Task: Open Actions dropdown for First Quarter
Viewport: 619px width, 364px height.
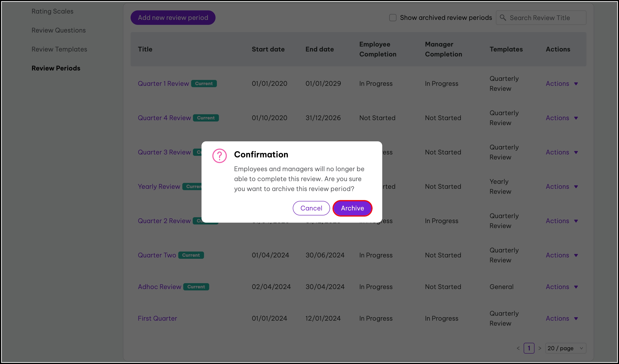Action: (562, 318)
